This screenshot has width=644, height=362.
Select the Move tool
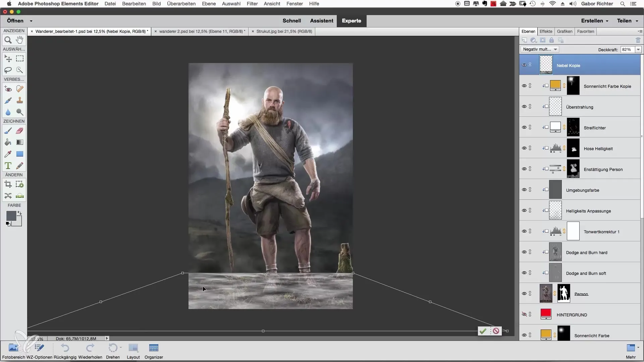click(x=8, y=59)
